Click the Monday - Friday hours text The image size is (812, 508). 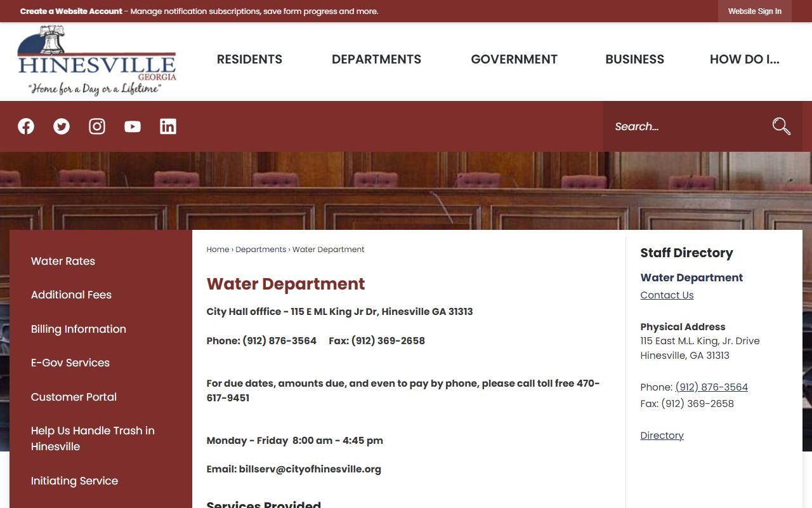[x=294, y=441]
